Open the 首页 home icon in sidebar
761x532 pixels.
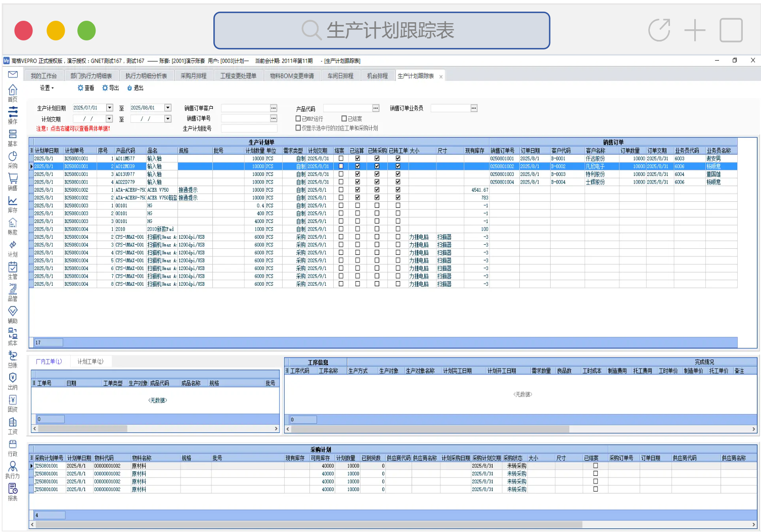(x=13, y=92)
